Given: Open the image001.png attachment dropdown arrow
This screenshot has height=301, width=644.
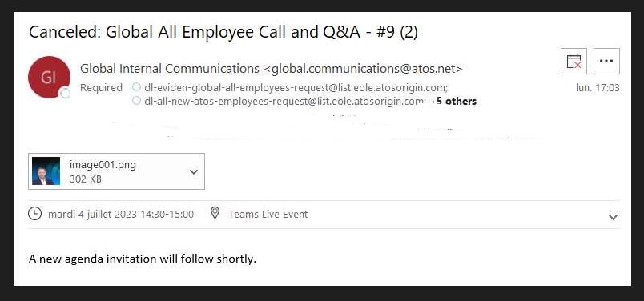Looking at the screenshot, I should (x=194, y=171).
